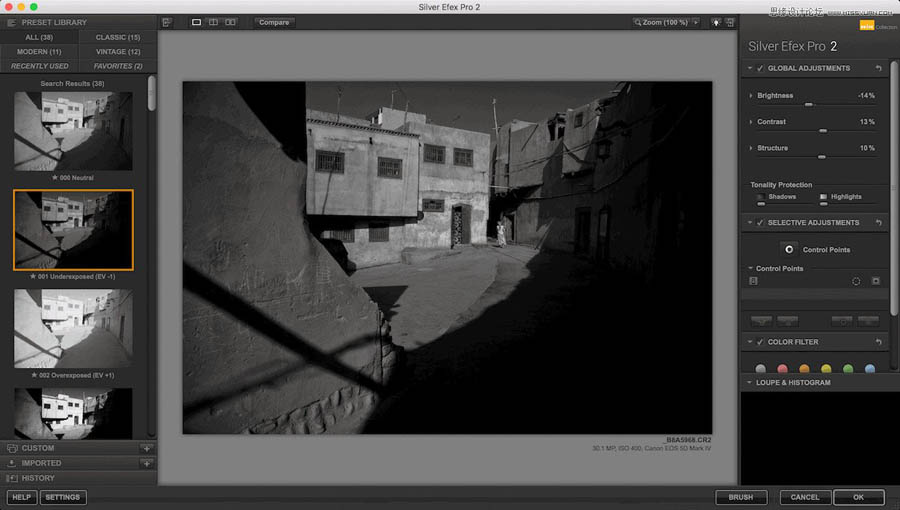Choose the yellow color filter swatch
Viewport: 900px width, 510px height.
(x=826, y=369)
